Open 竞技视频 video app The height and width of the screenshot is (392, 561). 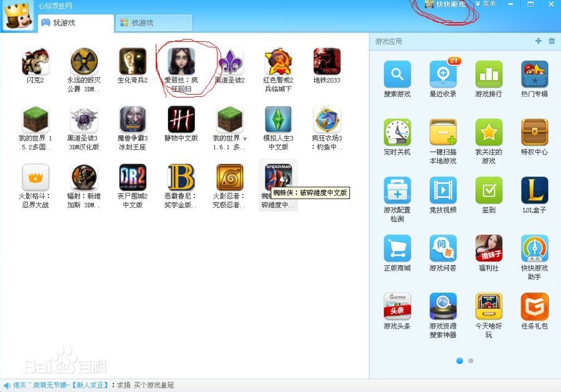443,190
